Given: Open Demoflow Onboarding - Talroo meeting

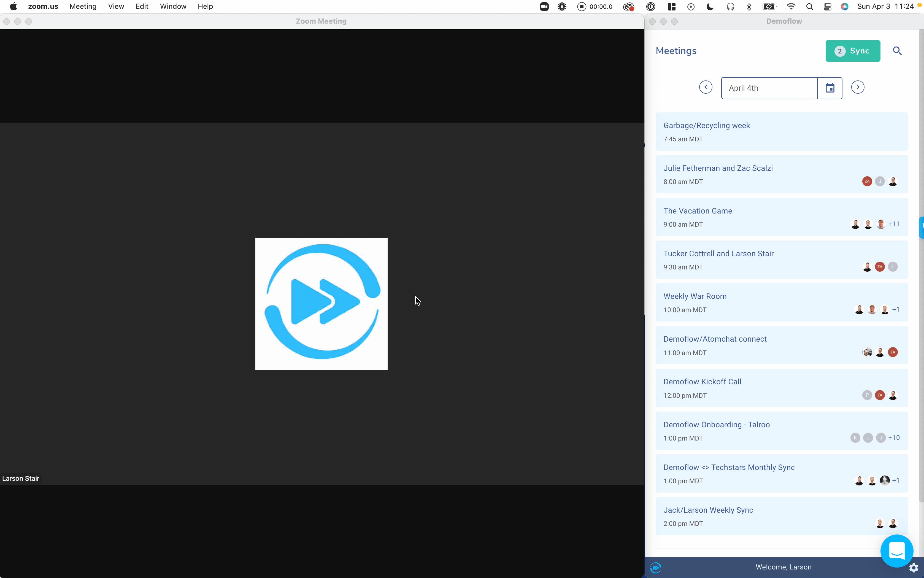Looking at the screenshot, I should click(781, 431).
